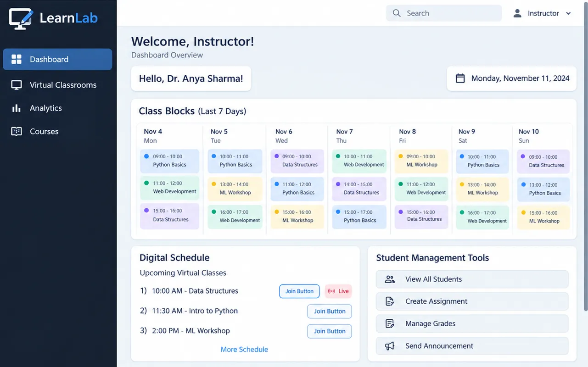Click the Create Assignment document icon
The image size is (588, 367).
390,301
